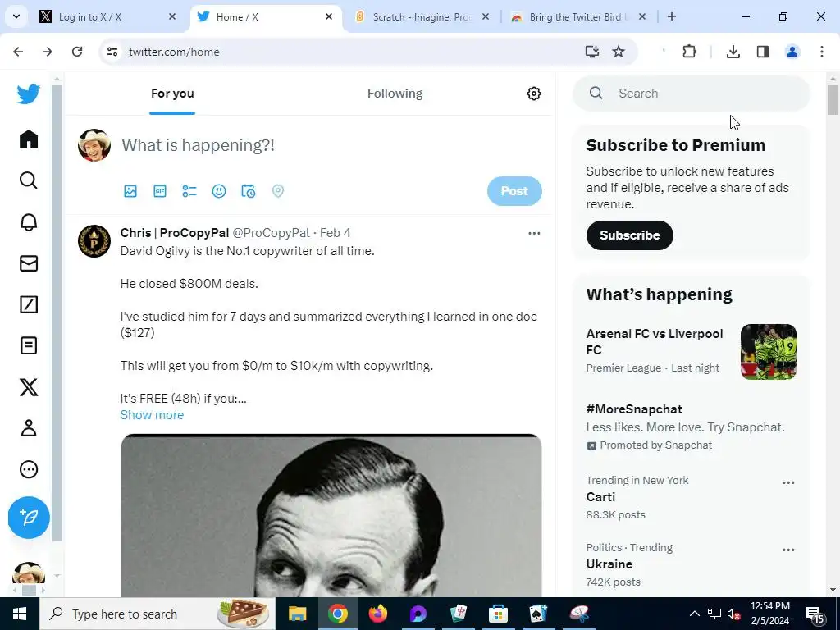840x630 pixels.
Task: Click the Twitter bird logo in the sidebar
Action: point(29,94)
